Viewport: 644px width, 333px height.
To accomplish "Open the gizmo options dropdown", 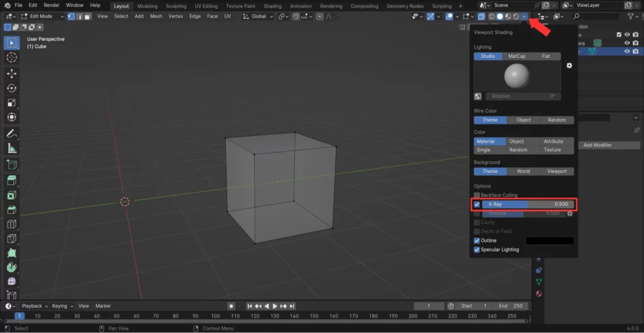I will pos(438,16).
